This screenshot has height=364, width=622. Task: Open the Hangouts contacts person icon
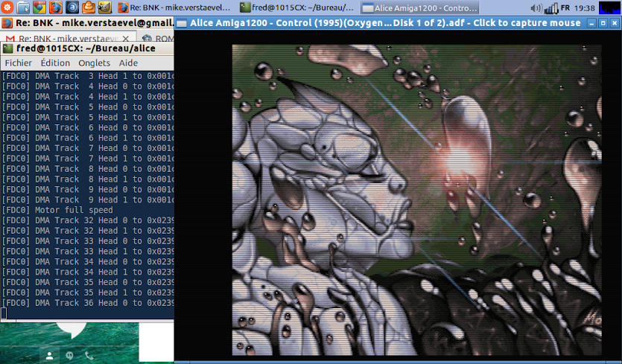coord(50,356)
